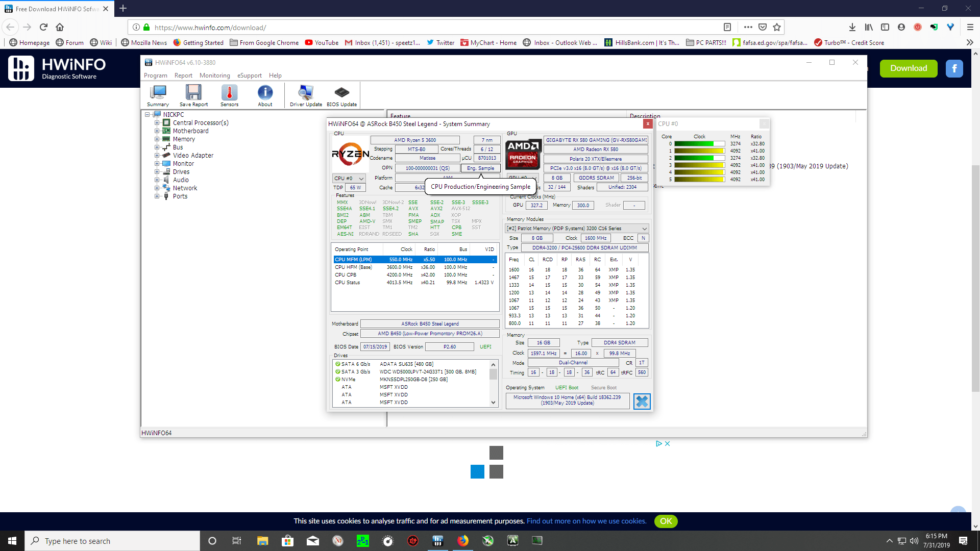Follow the cookies info link

tap(586, 521)
